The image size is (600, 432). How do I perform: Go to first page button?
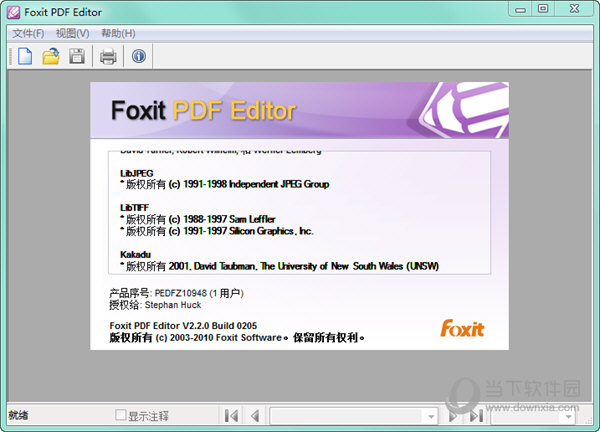click(x=231, y=416)
